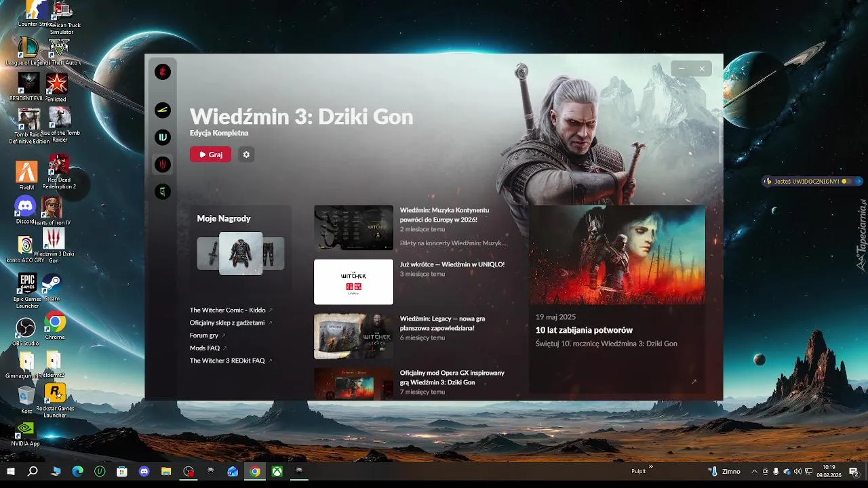Screen dimensions: 868x488
Task: Click the featured anniversary artwork image
Action: (x=617, y=255)
